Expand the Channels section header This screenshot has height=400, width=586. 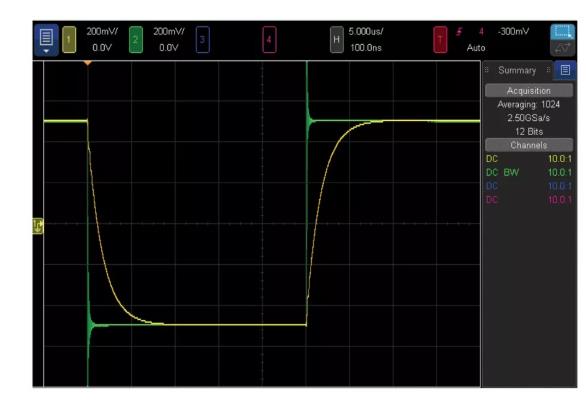click(x=528, y=145)
